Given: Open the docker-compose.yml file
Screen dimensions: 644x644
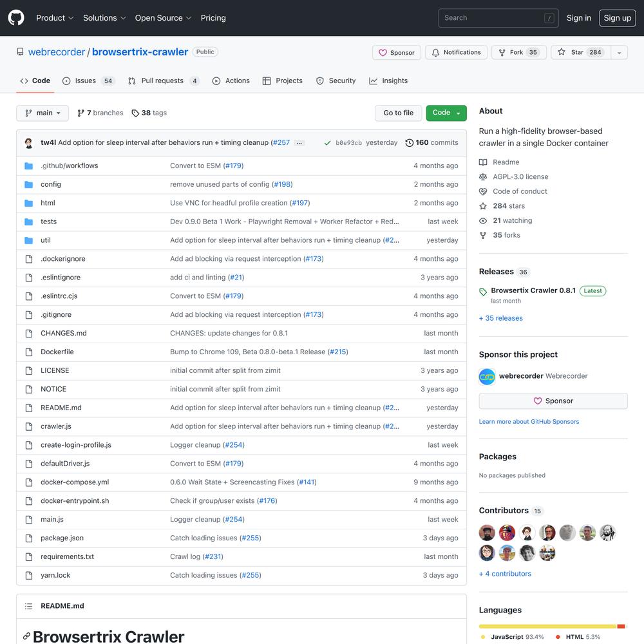Looking at the screenshot, I should tap(75, 482).
